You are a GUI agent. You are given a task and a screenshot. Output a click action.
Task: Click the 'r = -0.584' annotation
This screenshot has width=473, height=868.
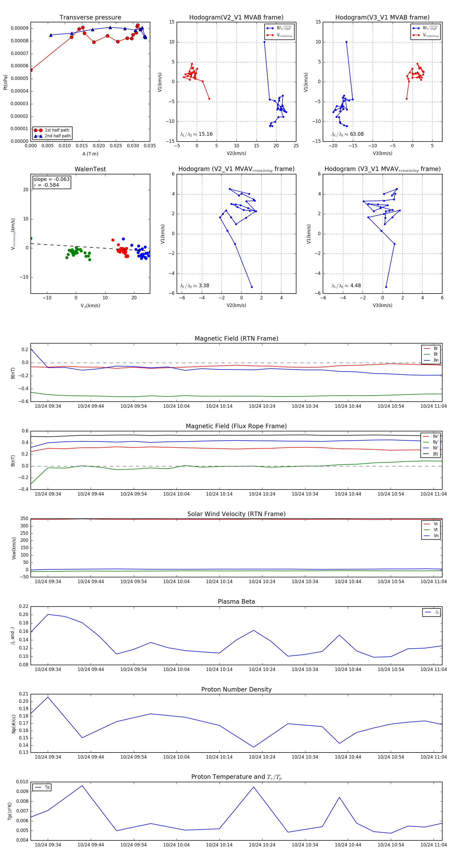(x=46, y=185)
